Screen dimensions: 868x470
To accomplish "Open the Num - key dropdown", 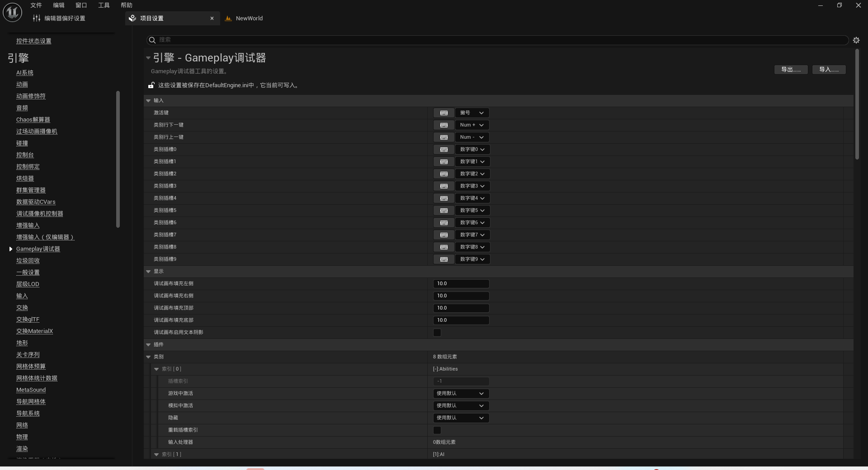I will (472, 137).
